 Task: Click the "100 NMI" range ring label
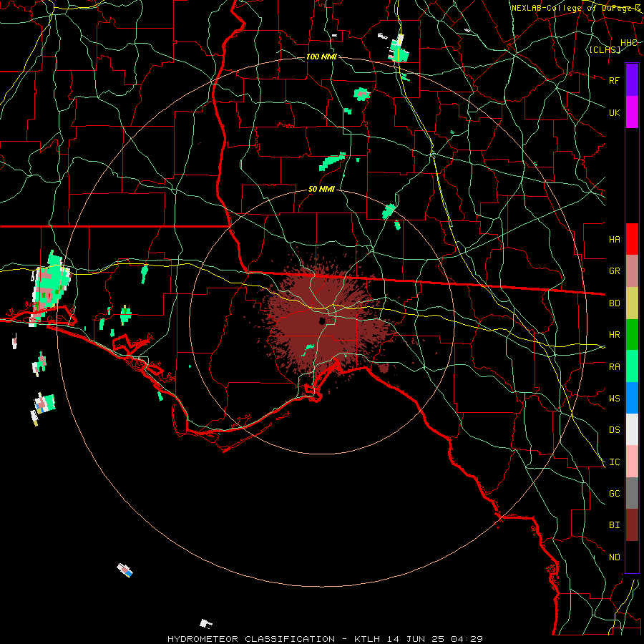(321, 57)
